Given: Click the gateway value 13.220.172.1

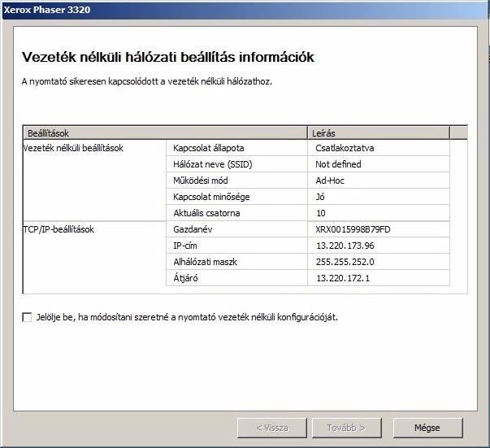Looking at the screenshot, I should tap(379, 278).
